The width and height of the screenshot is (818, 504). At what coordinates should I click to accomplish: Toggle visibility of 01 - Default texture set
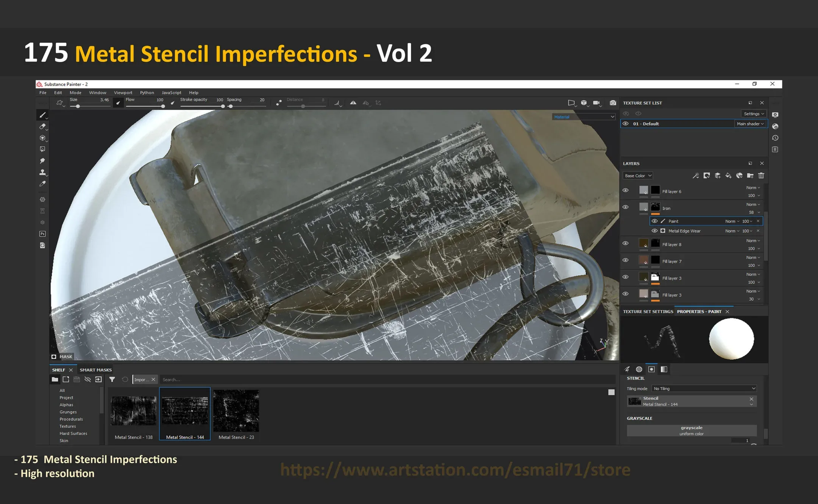[x=626, y=124]
